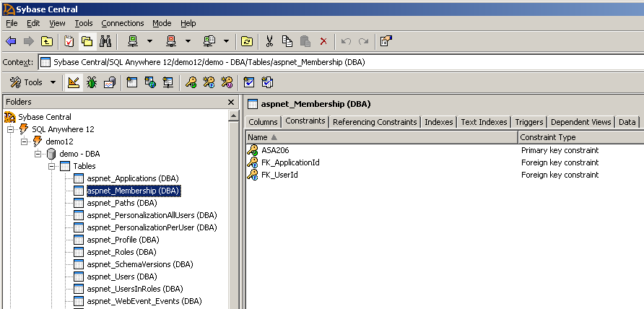Screen dimensions: 644x309
Task: Click the New Column Check Constraint icon
Action: (x=267, y=82)
